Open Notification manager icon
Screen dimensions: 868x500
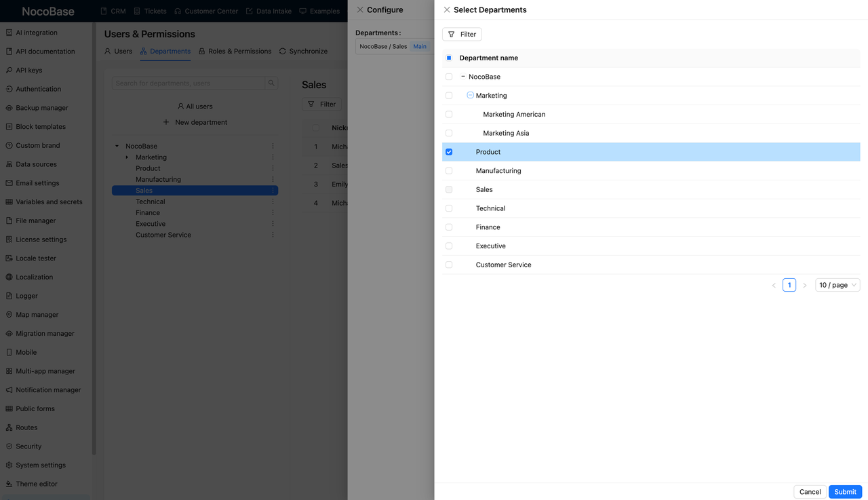[9, 390]
